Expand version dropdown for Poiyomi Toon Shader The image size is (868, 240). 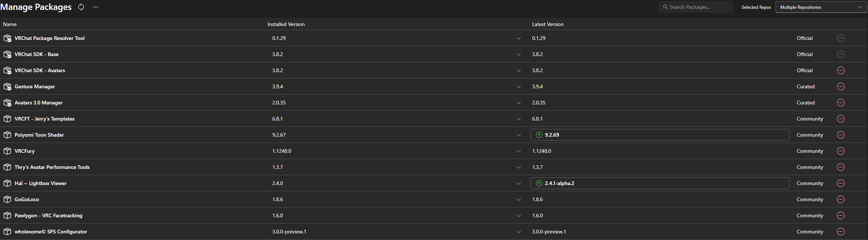click(x=519, y=135)
